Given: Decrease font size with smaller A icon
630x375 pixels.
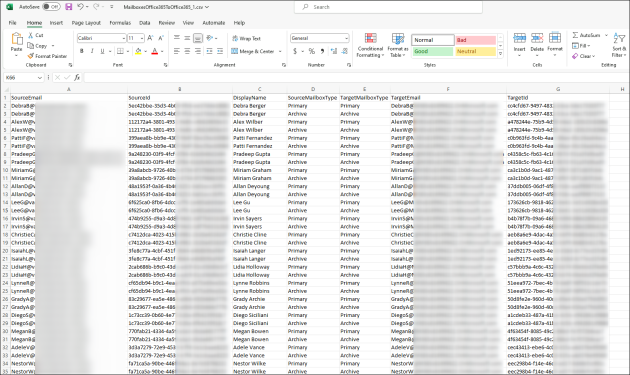Looking at the screenshot, I should pos(161,38).
